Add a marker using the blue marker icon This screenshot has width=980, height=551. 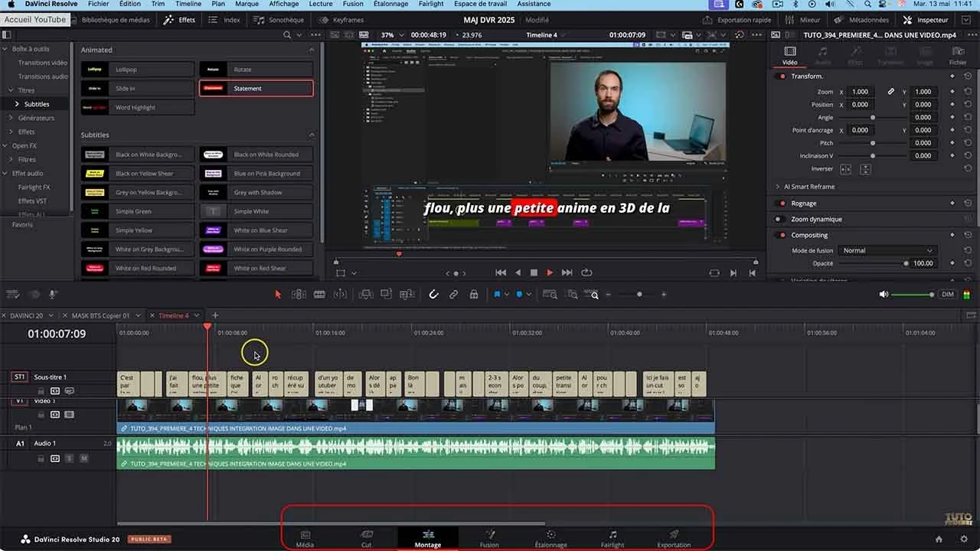pos(519,294)
